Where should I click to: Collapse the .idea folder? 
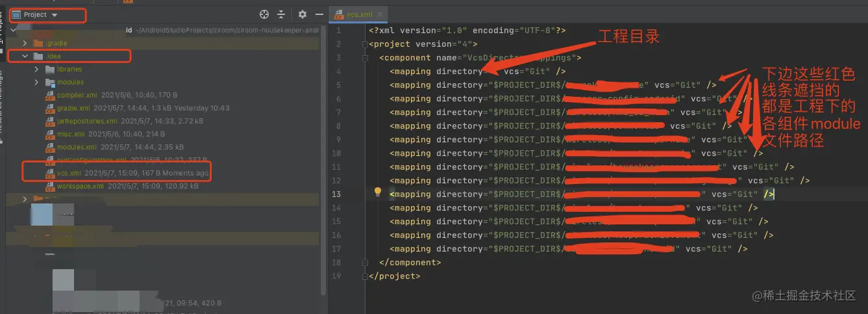[25, 57]
